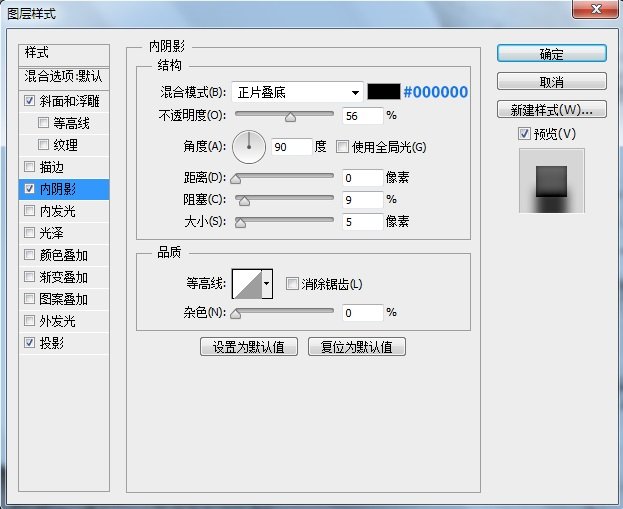Select the 斜面和浮雕 entry label
The width and height of the screenshot is (623, 509).
click(x=69, y=101)
